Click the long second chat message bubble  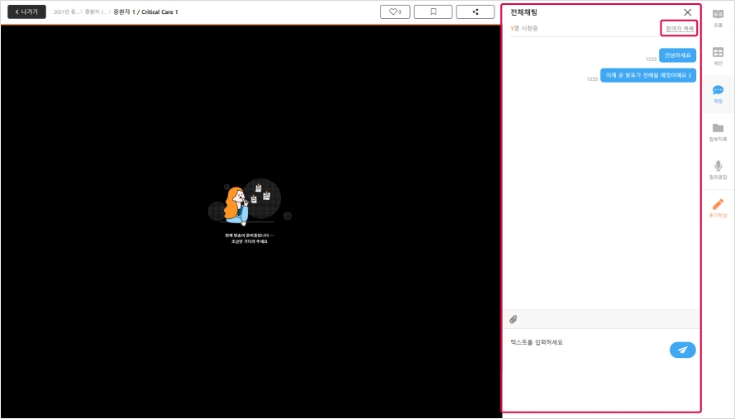[x=648, y=75]
